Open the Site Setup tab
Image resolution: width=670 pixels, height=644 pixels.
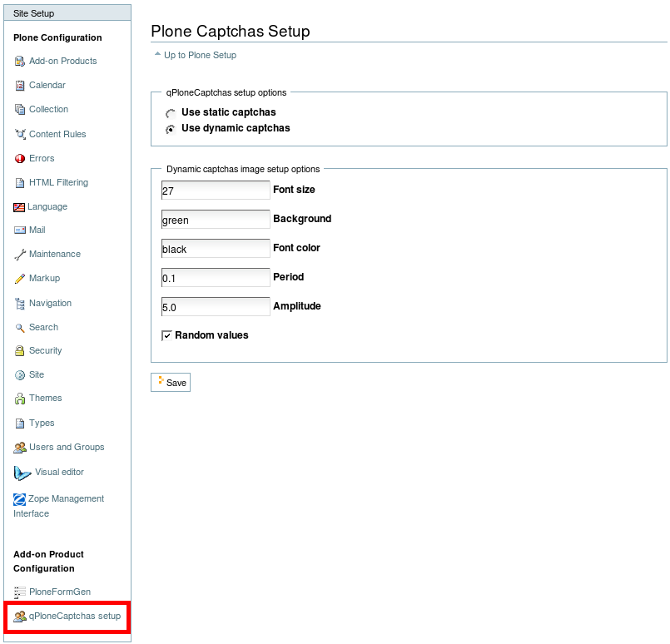pos(34,13)
